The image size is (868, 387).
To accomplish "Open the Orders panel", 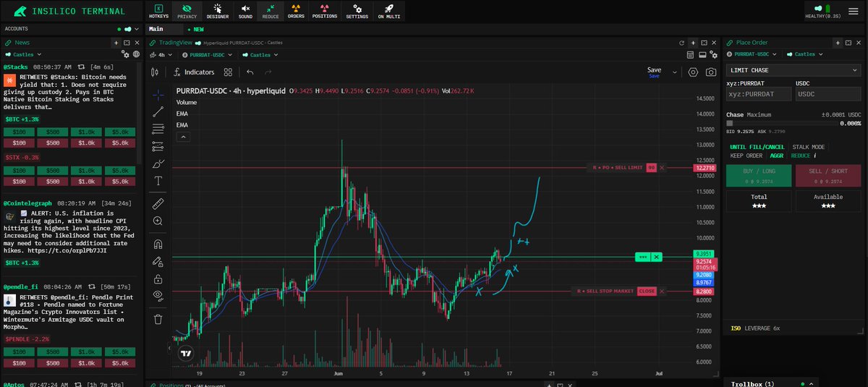I will tap(296, 11).
